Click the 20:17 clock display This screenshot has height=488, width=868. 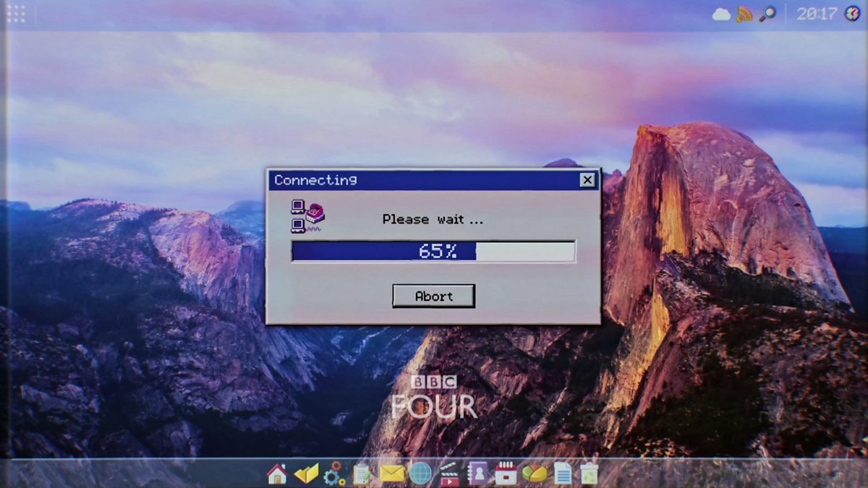pyautogui.click(x=816, y=14)
